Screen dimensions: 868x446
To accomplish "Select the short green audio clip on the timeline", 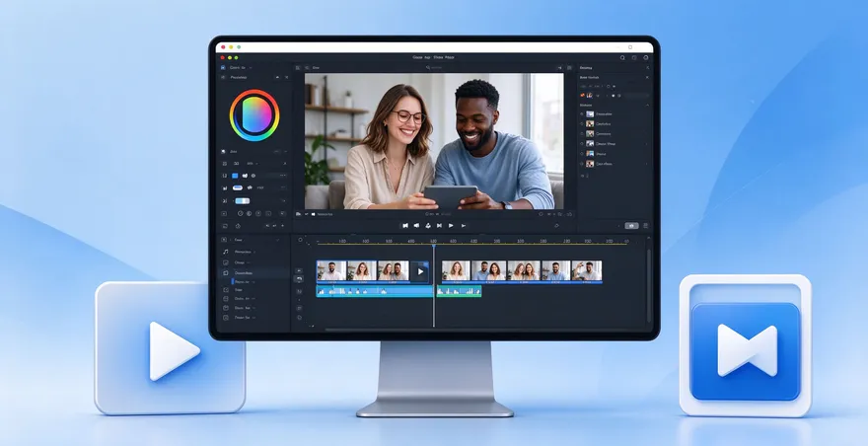I will [459, 291].
